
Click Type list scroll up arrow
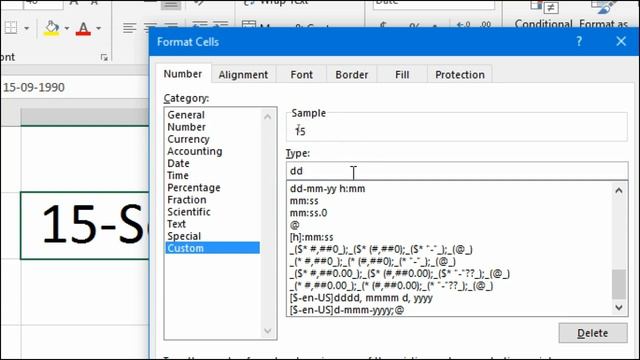point(619,191)
